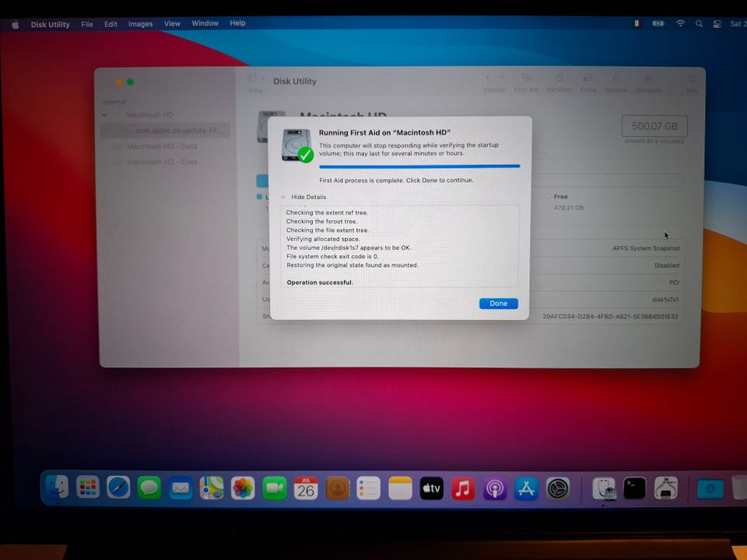This screenshot has height=560, width=747.
Task: Collapse the Macintosh HD tree chevron
Action: pos(104,115)
